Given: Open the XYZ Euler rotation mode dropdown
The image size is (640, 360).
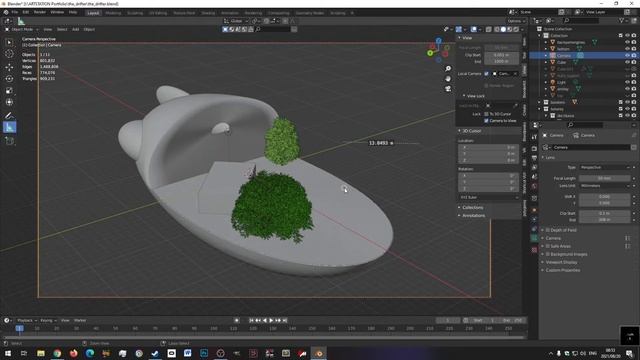Looking at the screenshot, I should (489, 198).
